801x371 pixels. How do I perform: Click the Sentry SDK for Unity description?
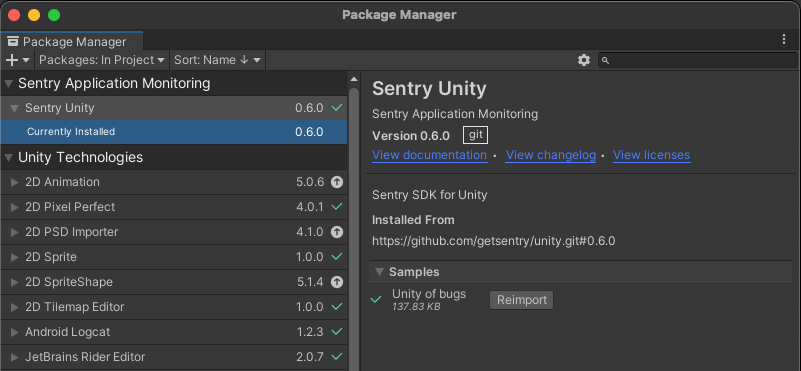point(430,195)
